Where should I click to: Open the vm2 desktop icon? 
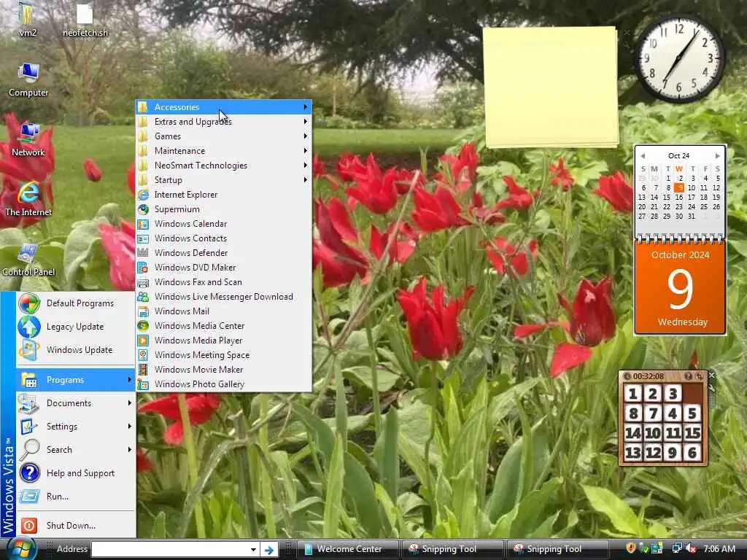click(27, 20)
